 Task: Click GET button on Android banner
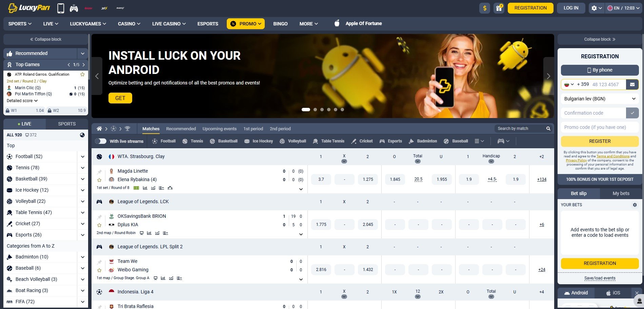[120, 98]
